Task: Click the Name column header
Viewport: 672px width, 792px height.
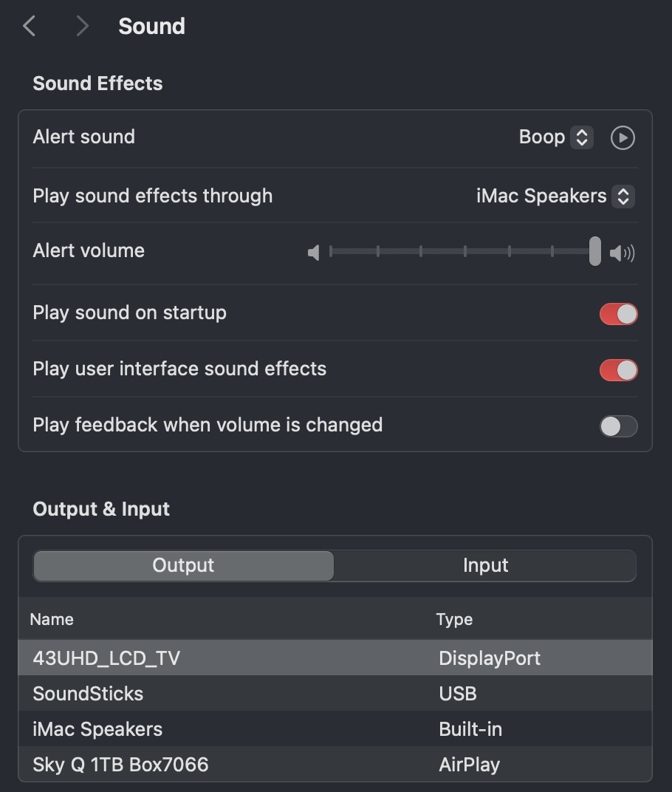Action: point(52,619)
